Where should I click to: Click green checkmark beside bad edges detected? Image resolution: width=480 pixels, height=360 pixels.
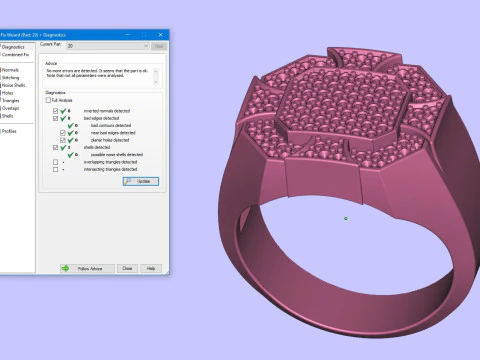click(63, 118)
